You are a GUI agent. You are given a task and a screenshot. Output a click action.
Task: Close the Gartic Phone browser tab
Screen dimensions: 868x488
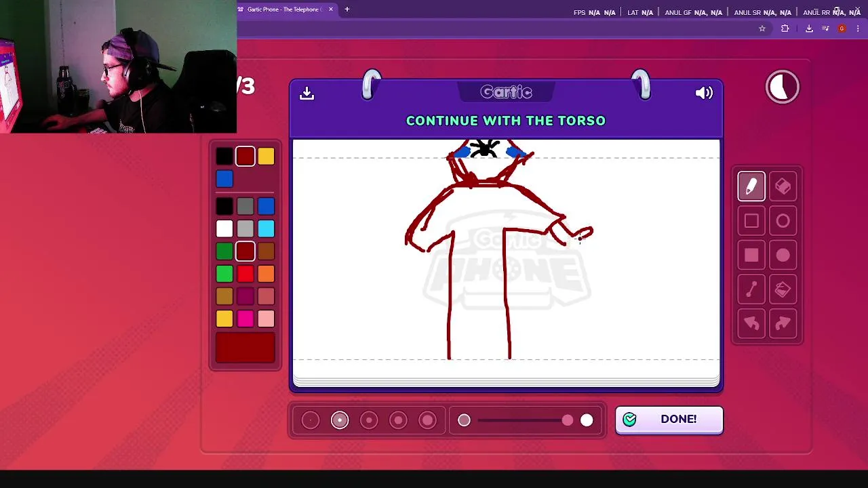click(x=331, y=9)
